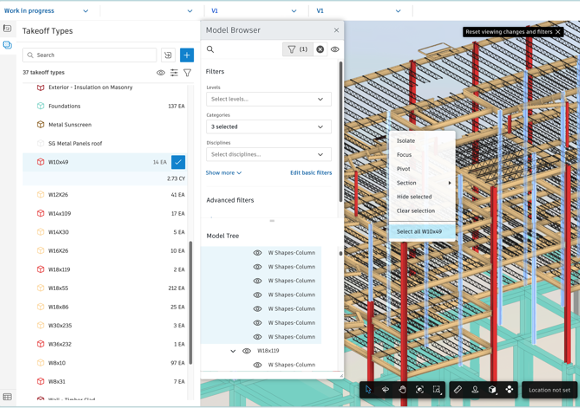The height and width of the screenshot is (408, 580).
Task: Click the Model Browser search magnifier
Action: [210, 49]
